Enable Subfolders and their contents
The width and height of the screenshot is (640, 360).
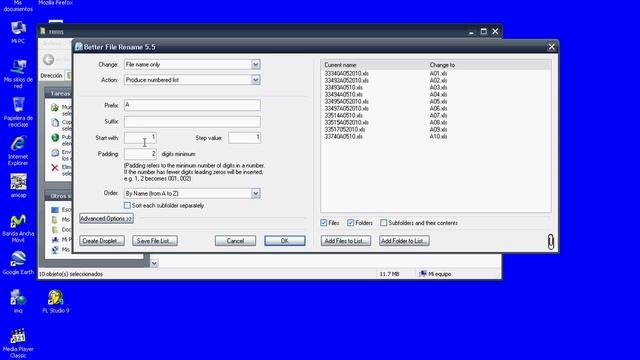[x=384, y=223]
